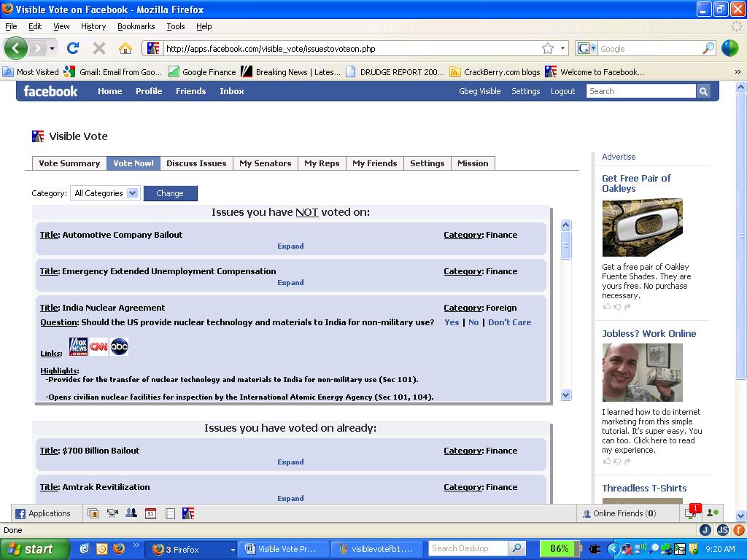
Task: Switch to the Visible Vote Pr... taskbar window
Action: (284, 549)
